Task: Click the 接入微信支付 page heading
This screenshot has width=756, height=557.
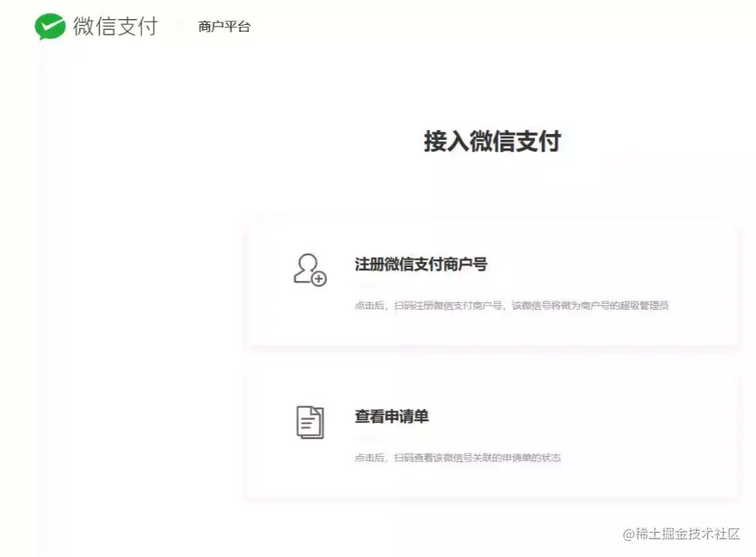Action: point(492,141)
